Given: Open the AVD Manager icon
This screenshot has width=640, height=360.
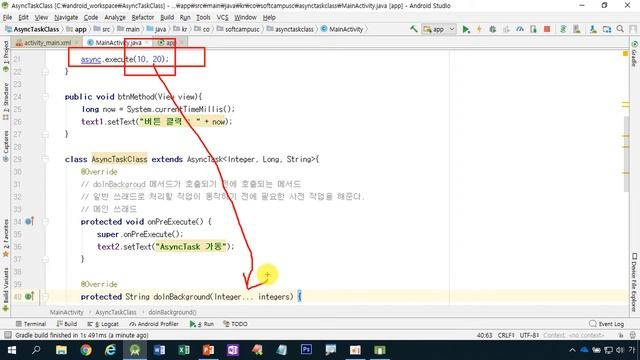Looking at the screenshot, I should (x=576, y=29).
